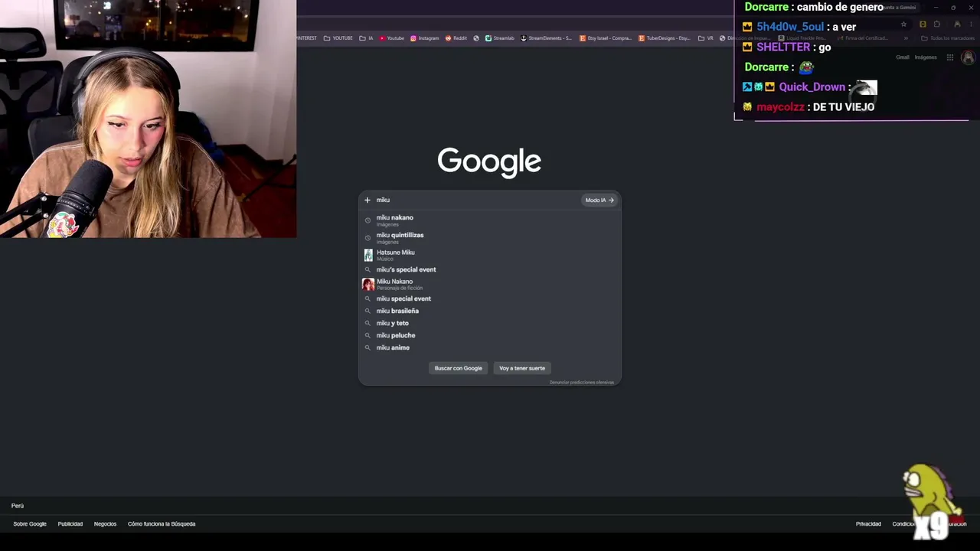Open Cómo funciona la Búsqueda link

coord(162,524)
